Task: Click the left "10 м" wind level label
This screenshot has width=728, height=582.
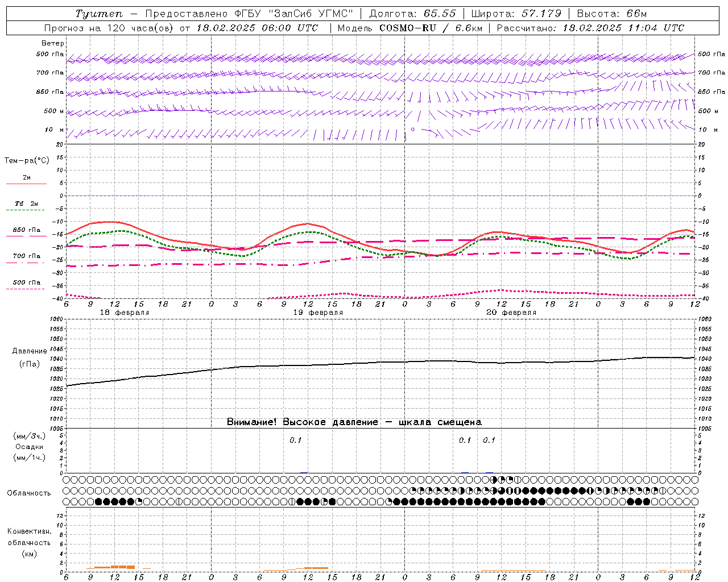Action: 55,130
